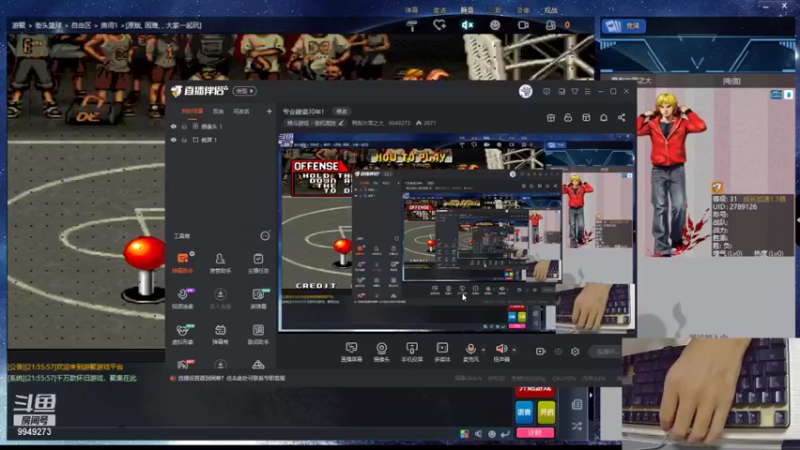Toggle the lock of 截屏 1 source
The height and width of the screenshot is (450, 800).
[x=184, y=140]
